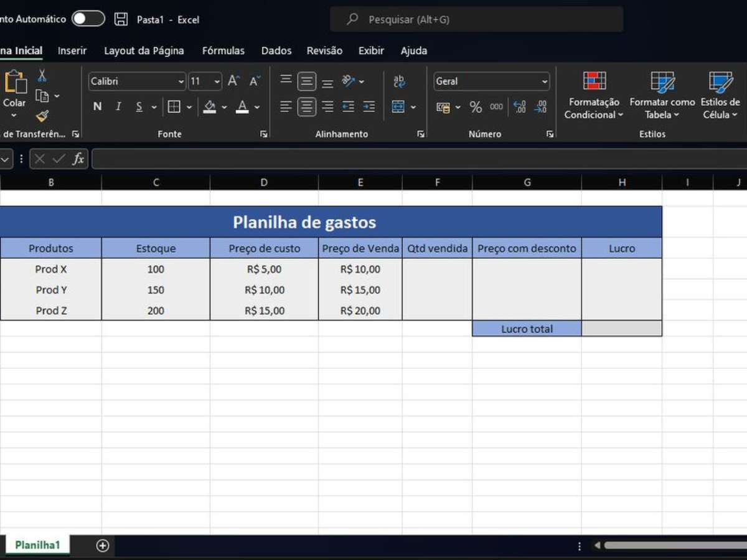Viewport: 747px width, 560px height.
Task: Apply the percent number style
Action: (x=476, y=107)
